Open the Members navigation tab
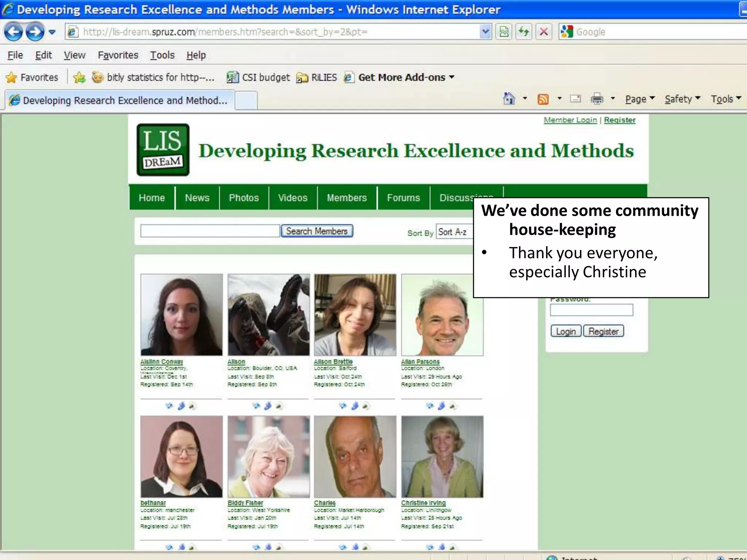The image size is (747, 560). tap(347, 198)
